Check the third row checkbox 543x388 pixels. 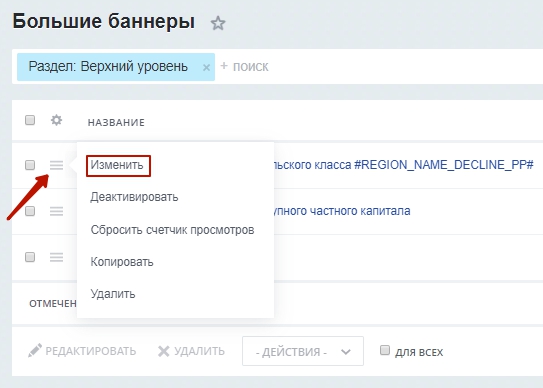click(x=30, y=257)
